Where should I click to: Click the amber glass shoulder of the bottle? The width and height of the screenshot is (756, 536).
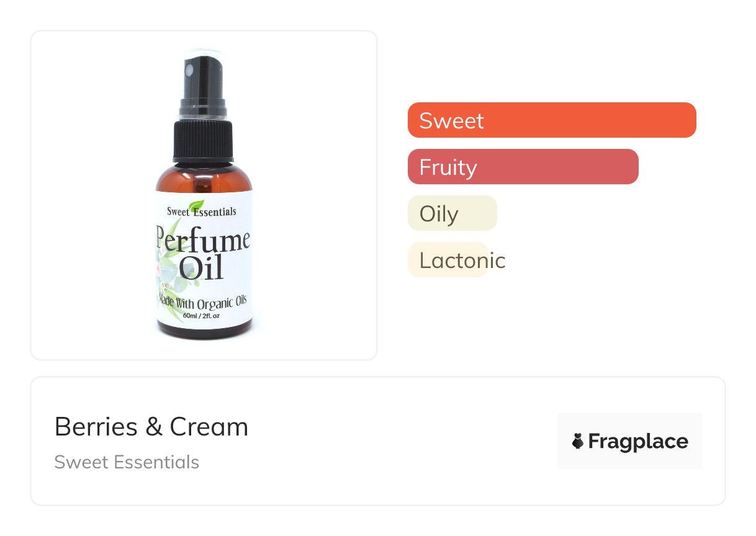click(204, 179)
